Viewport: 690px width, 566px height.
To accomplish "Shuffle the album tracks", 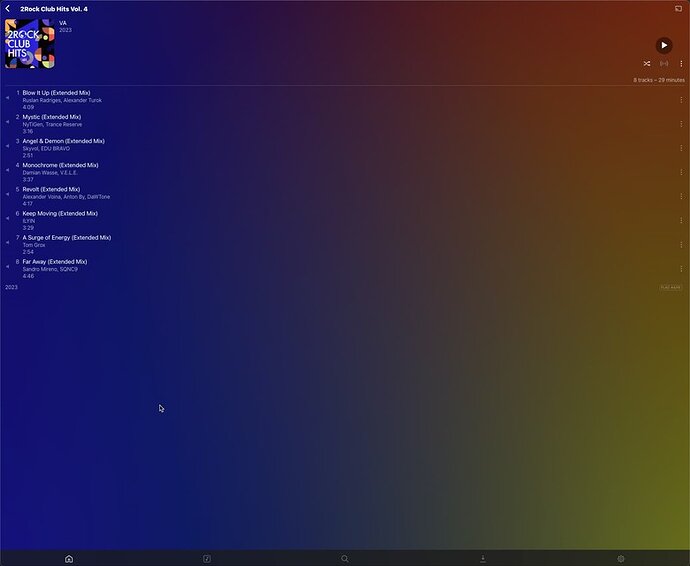I will 647,64.
